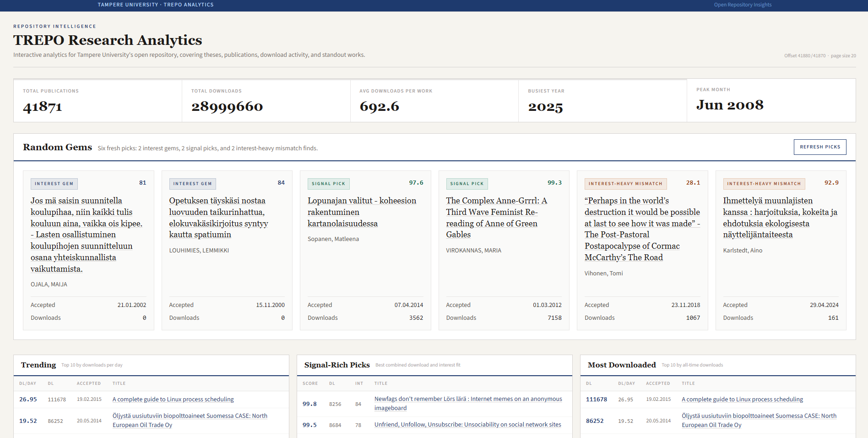Click the author name Karlstedt, Aino
This screenshot has height=438, width=868.
(x=743, y=251)
